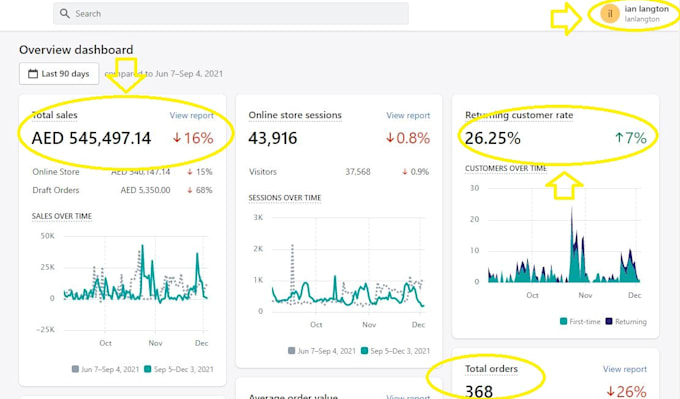This screenshot has width=680, height=399.
Task: Click the calendar icon in date button
Action: point(33,74)
